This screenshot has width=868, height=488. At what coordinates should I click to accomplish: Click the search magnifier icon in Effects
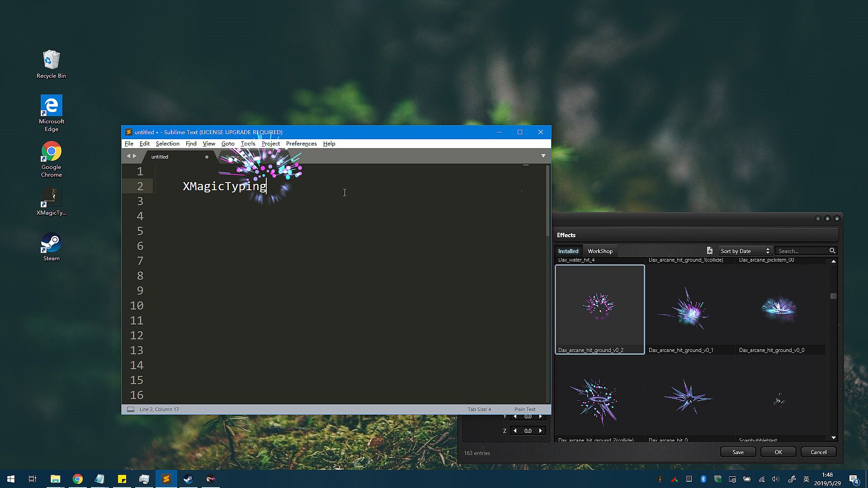[832, 251]
